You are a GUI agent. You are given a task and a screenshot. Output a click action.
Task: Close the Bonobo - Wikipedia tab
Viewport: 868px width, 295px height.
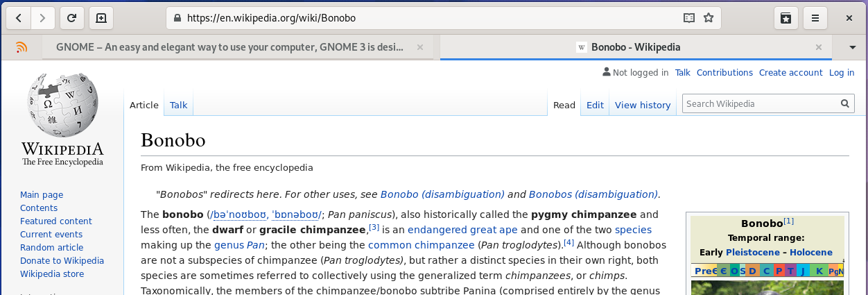(819, 47)
